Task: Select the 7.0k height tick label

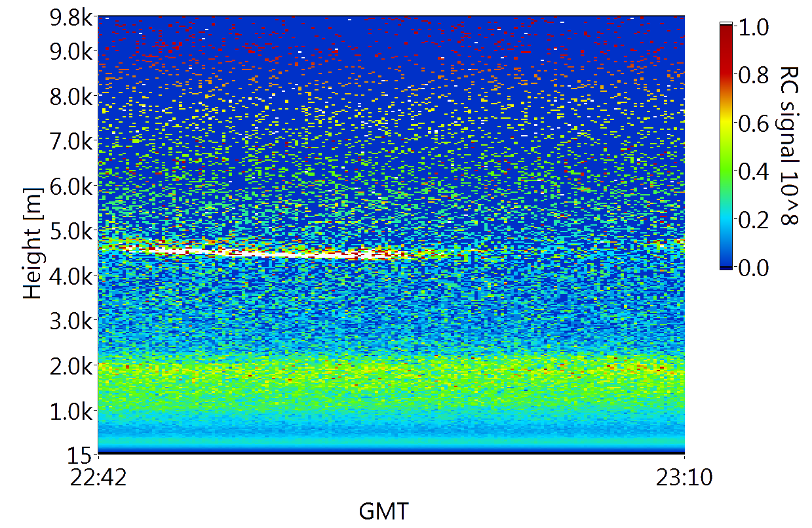Action: point(70,140)
